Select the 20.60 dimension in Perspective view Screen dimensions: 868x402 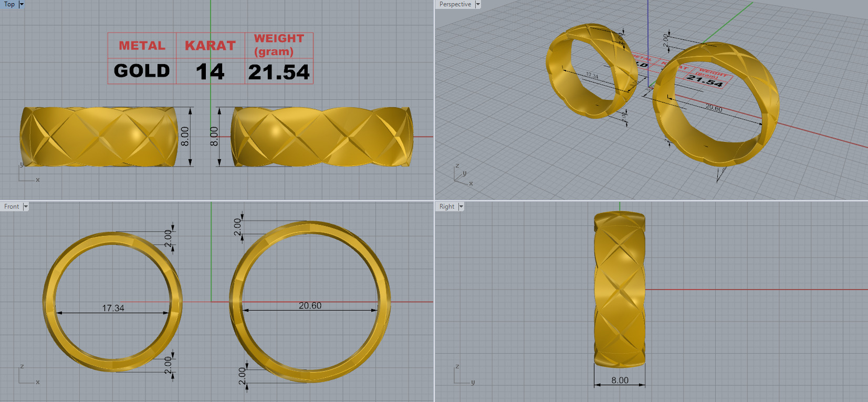coord(714,108)
